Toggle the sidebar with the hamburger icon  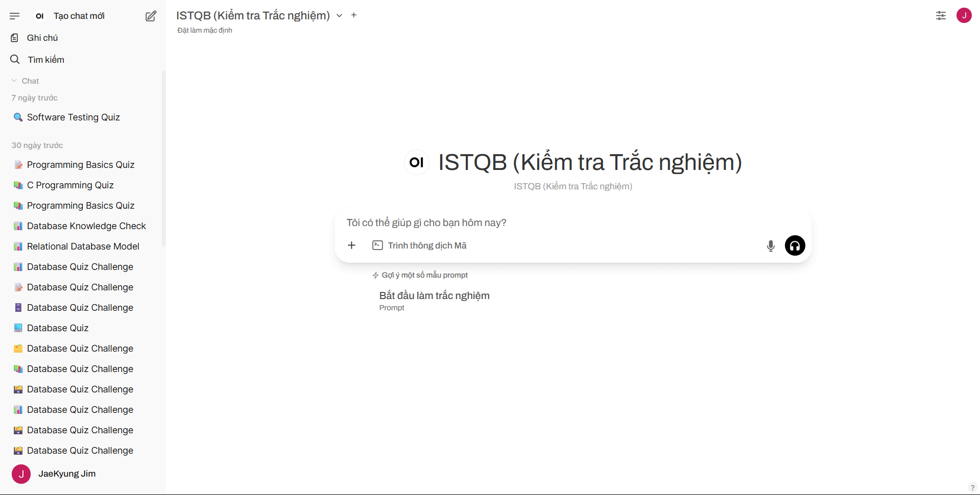tap(15, 16)
